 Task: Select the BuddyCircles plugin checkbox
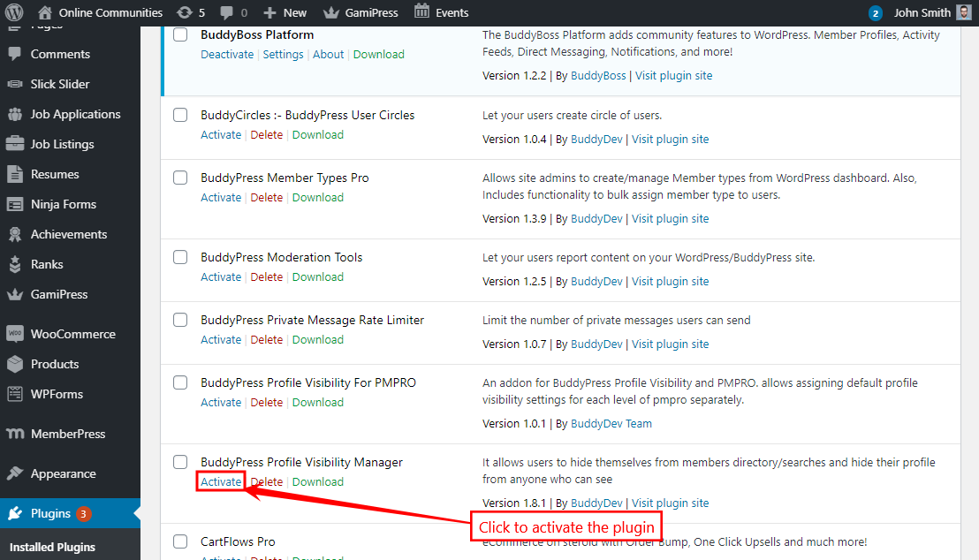[180, 115]
